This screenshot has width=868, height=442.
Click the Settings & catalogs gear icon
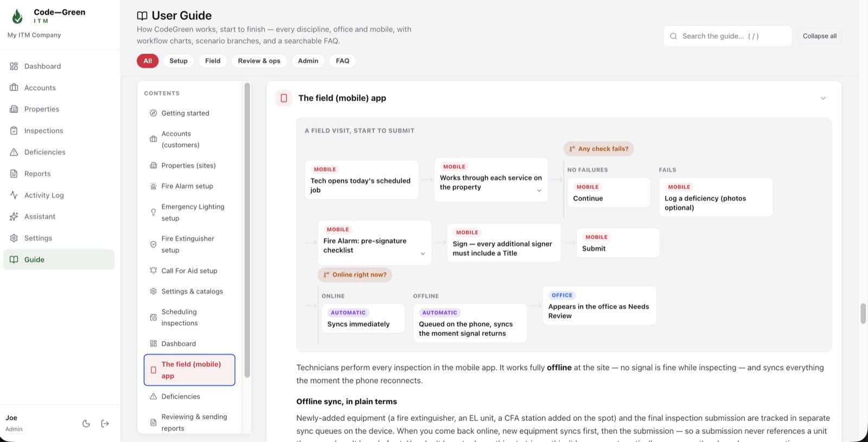point(154,292)
